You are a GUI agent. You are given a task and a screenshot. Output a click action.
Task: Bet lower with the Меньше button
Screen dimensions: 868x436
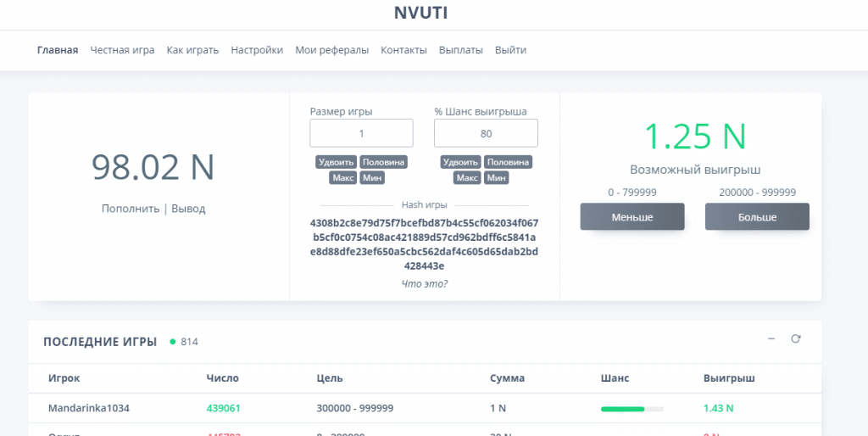pyautogui.click(x=632, y=216)
